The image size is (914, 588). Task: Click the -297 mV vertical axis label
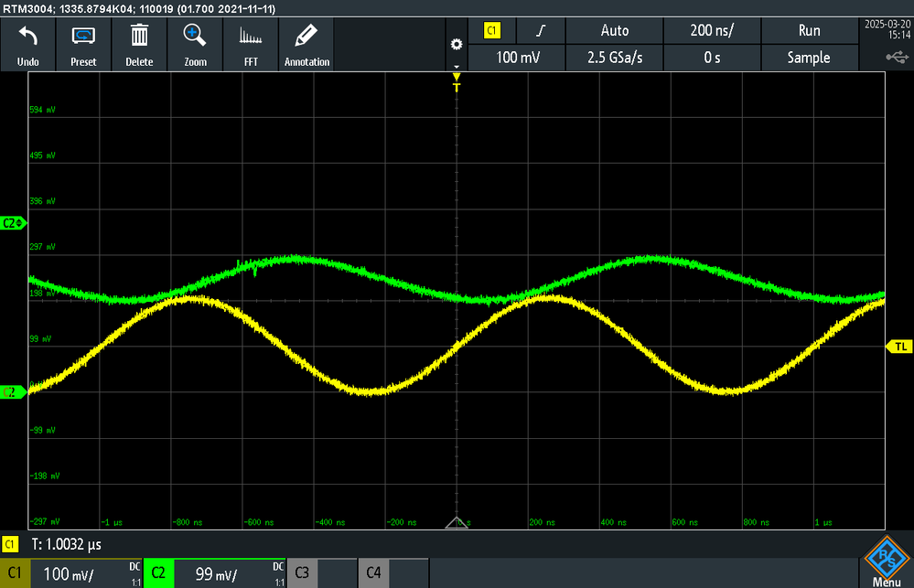click(x=44, y=521)
